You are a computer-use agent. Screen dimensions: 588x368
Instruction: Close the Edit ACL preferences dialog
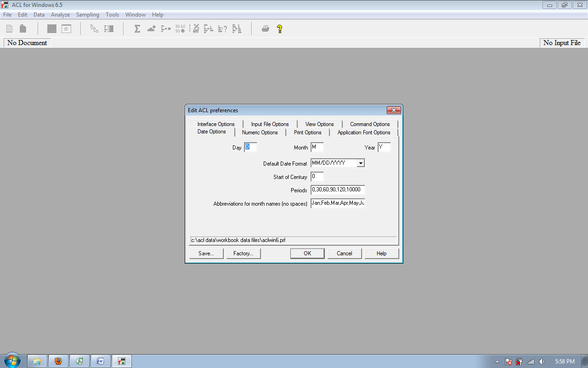394,110
